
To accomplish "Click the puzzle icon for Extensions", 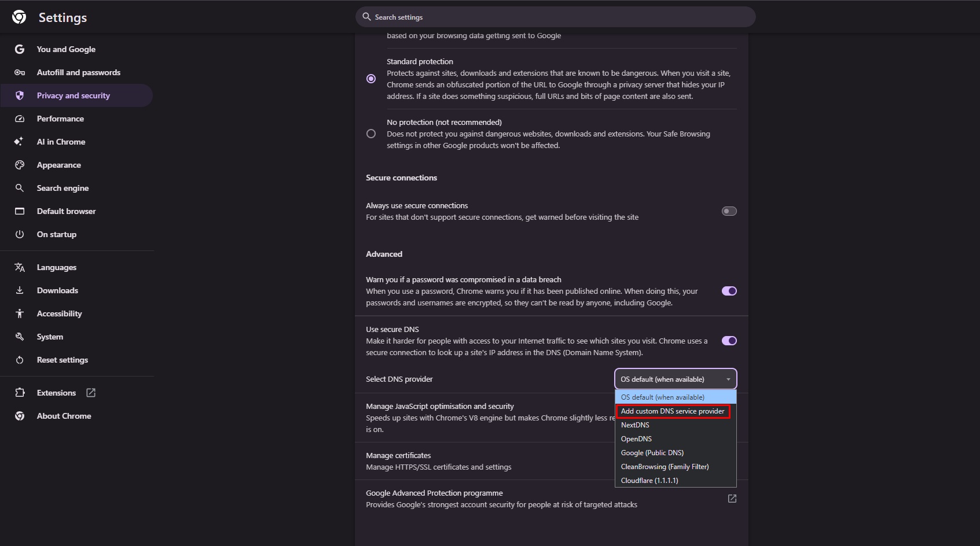I will (20, 393).
